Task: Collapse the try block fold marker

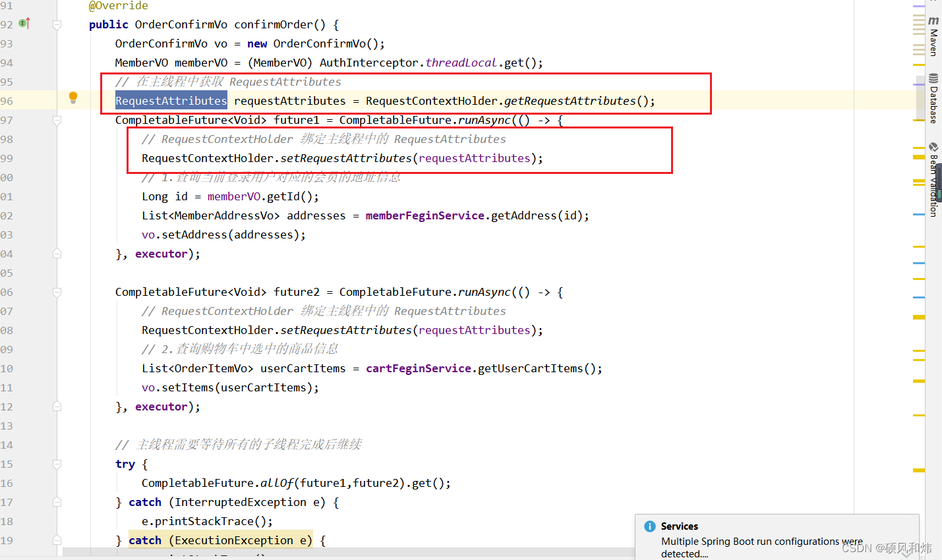Action: (57, 464)
